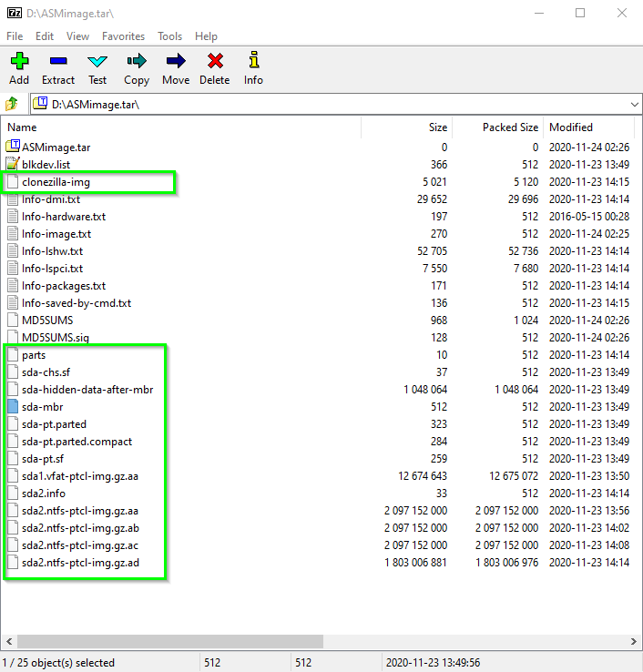Click the horizontal scrollbar right arrow
The image size is (643, 672).
634,642
